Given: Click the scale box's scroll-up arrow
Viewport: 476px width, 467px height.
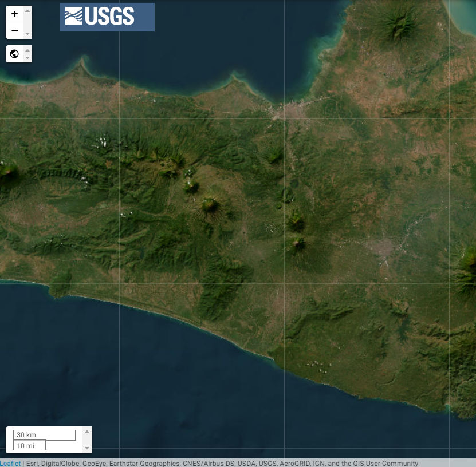Looking at the screenshot, I should [x=87, y=432].
